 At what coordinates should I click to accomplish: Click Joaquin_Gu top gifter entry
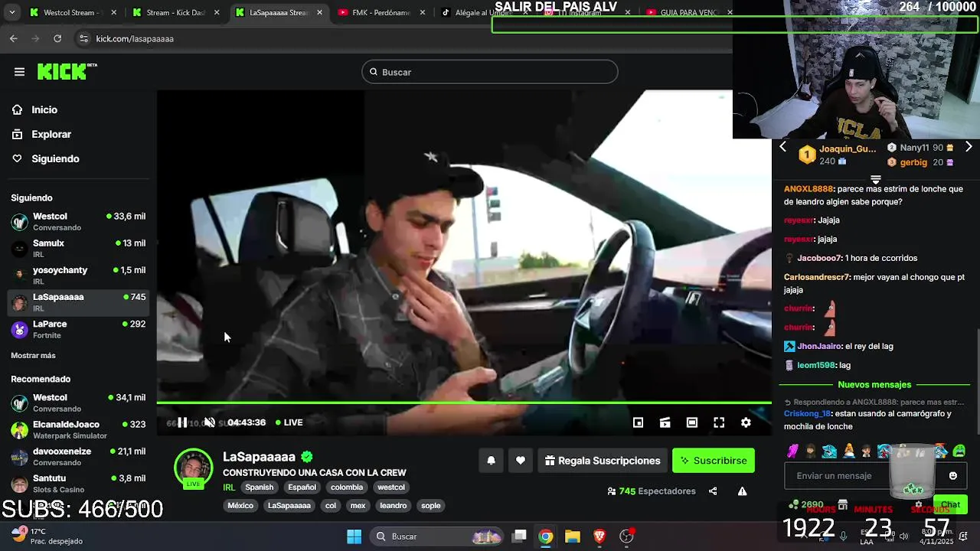838,155
